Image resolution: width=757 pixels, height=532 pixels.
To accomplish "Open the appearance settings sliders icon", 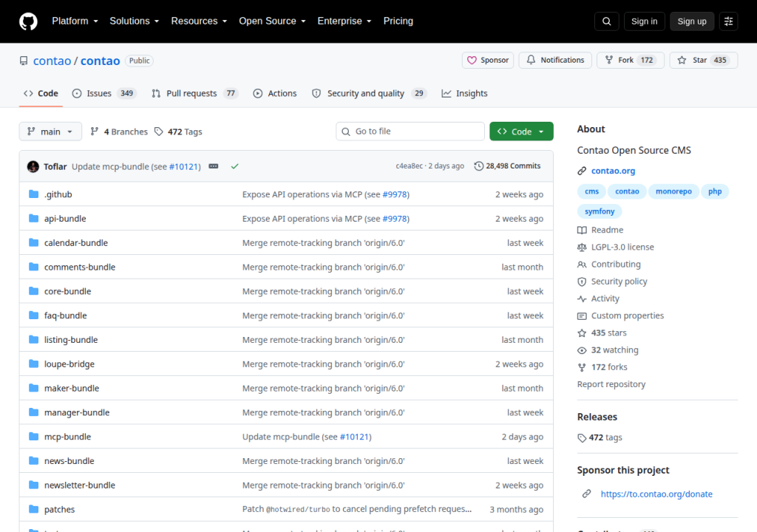I will coord(728,21).
